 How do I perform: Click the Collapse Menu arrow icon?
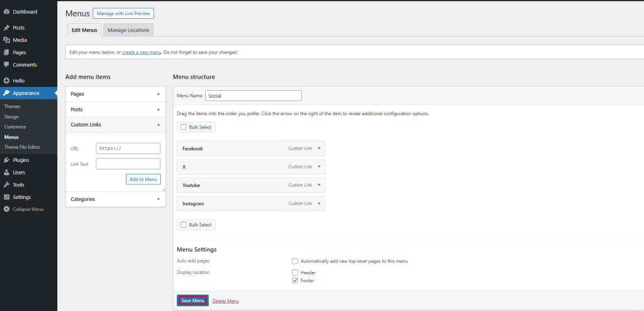point(6,210)
